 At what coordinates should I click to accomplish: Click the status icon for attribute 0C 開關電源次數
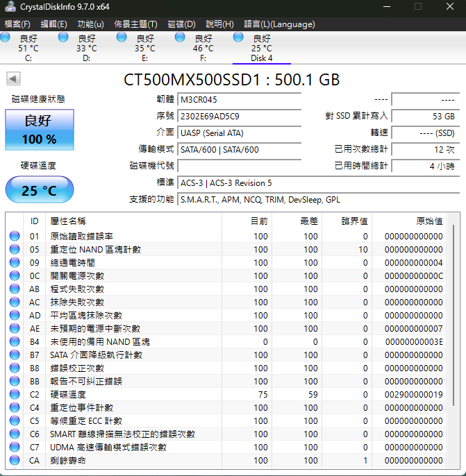point(15,275)
